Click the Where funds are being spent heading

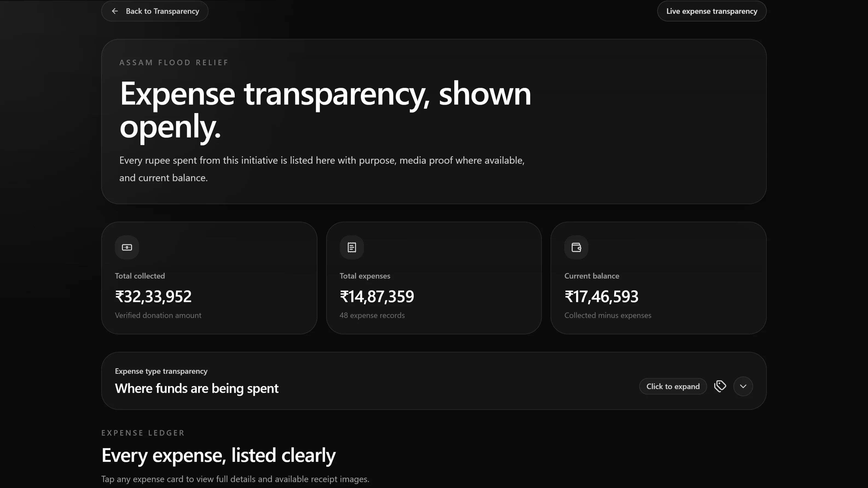click(x=196, y=388)
